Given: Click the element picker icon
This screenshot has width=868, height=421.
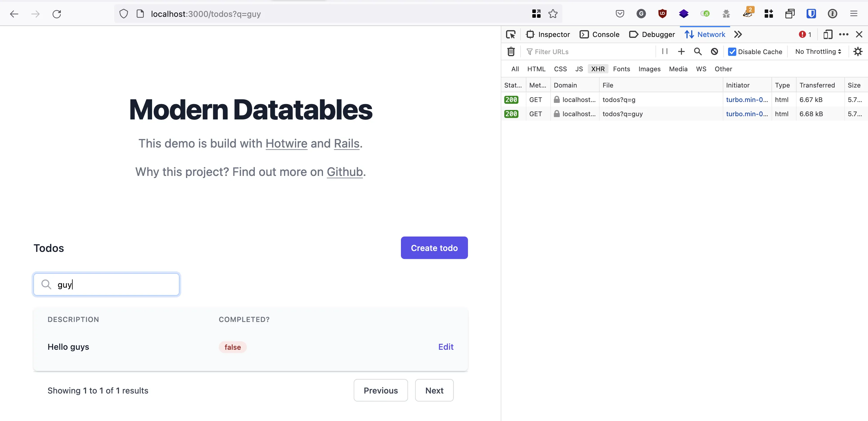Looking at the screenshot, I should coord(510,34).
